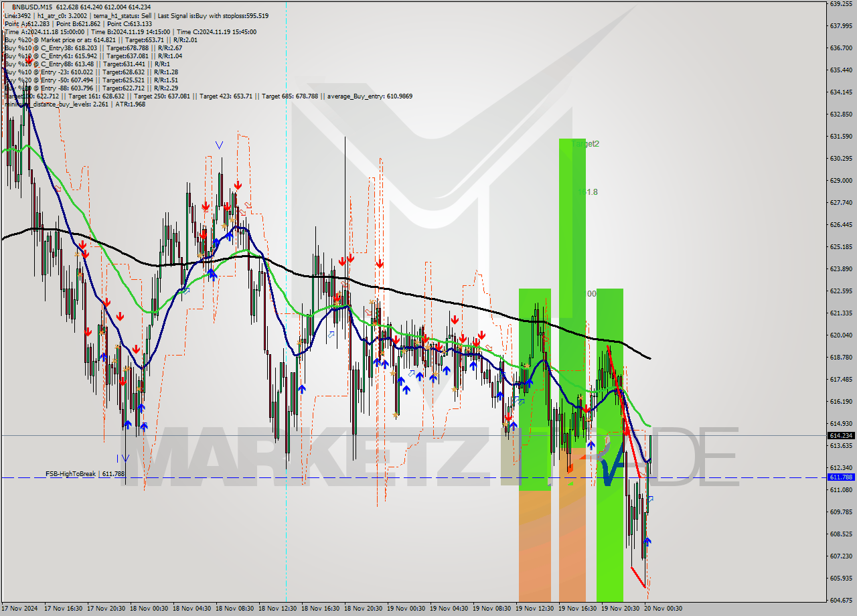
Task: Click the average_Buy_entry: 610.9869 text
Action: point(370,96)
